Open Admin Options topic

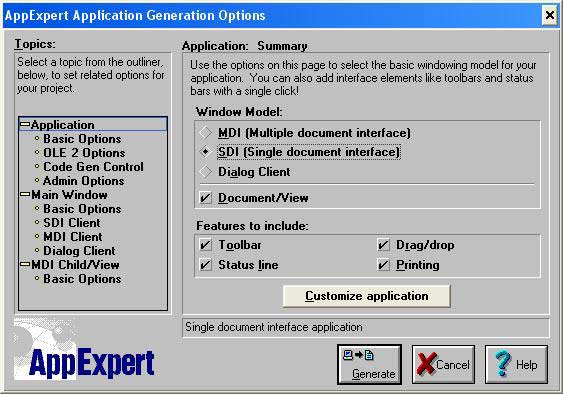pyautogui.click(x=84, y=181)
